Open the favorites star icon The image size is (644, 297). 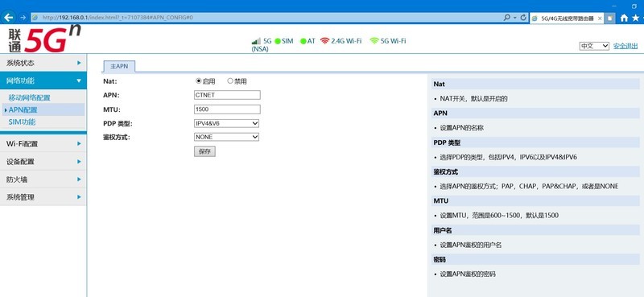tap(636, 18)
